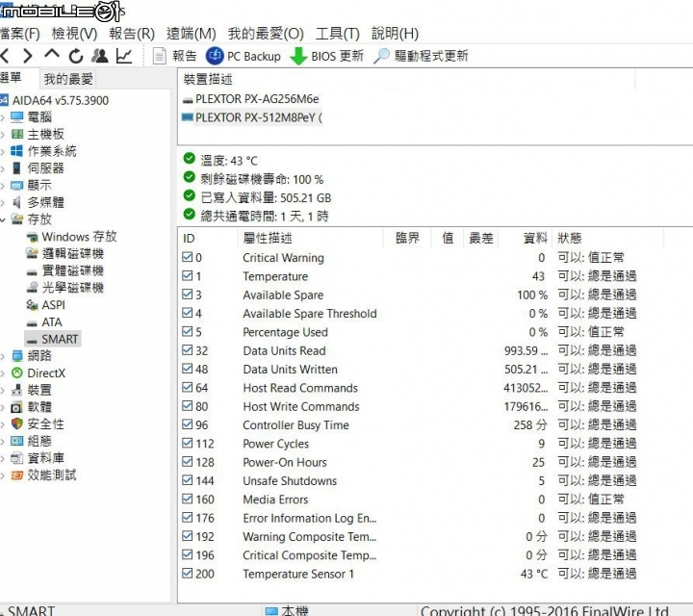
Task: Open the 工具(T) menu
Action: click(x=338, y=33)
